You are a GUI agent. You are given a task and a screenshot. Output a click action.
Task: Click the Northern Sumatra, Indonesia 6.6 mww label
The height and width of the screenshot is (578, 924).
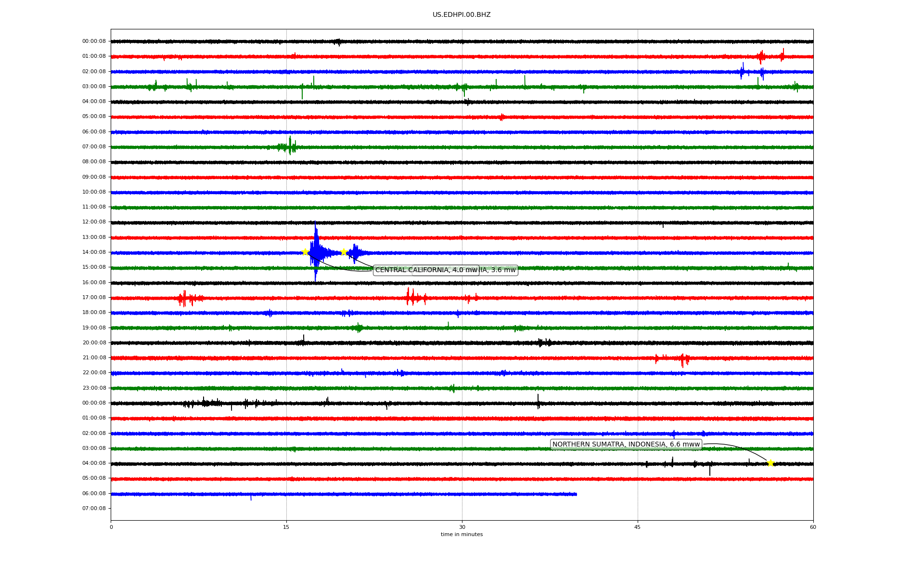click(626, 445)
